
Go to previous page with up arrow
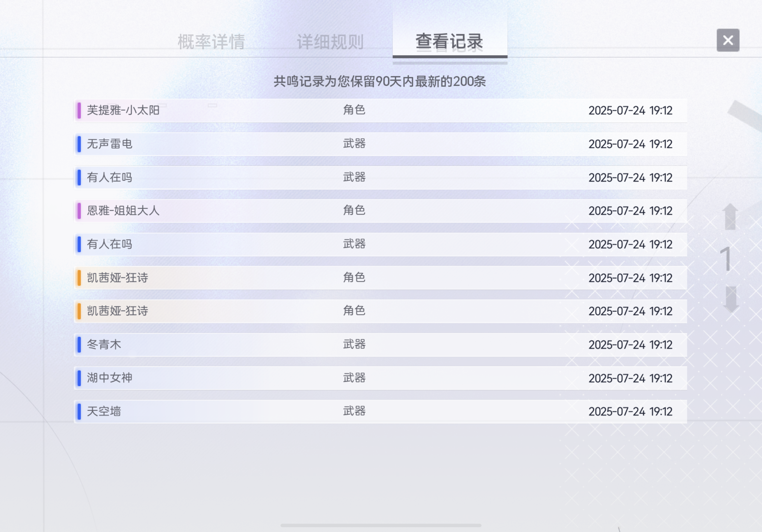(x=730, y=217)
